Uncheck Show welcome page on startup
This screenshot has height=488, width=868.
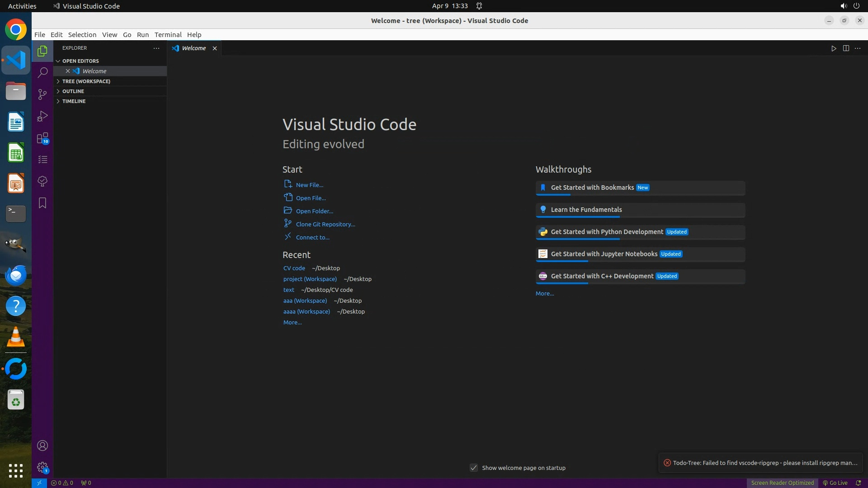(x=474, y=468)
